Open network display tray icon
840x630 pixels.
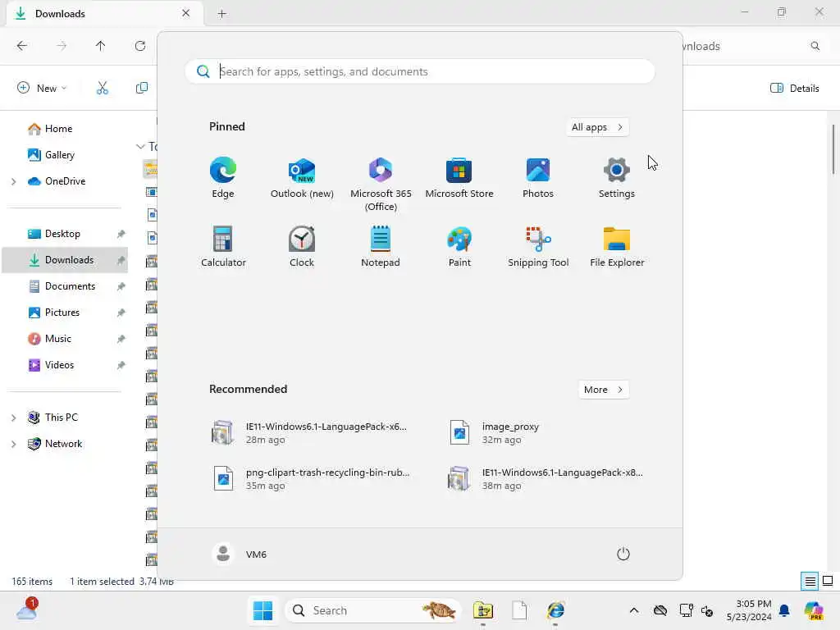pos(686,610)
